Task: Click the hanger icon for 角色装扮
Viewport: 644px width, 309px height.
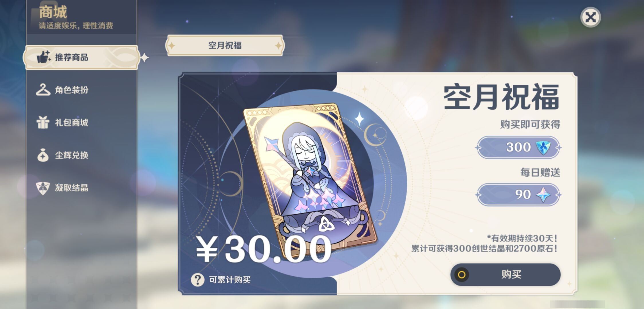Action: tap(43, 90)
